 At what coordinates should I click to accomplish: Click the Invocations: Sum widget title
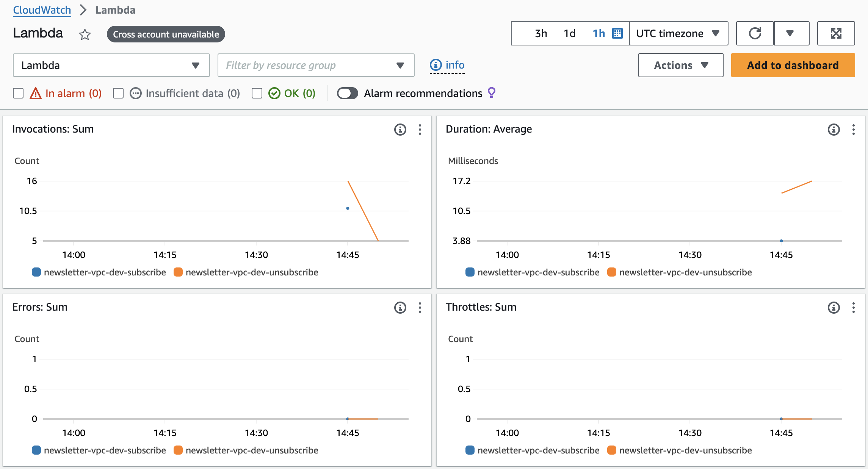point(53,129)
